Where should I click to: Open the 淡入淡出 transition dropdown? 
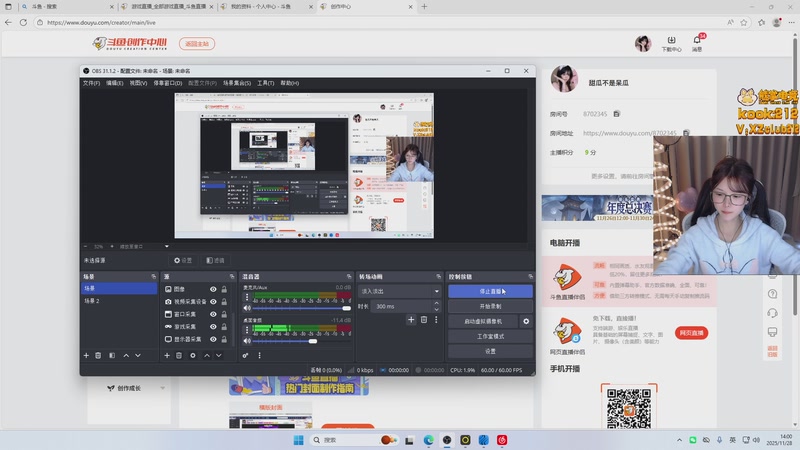[399, 291]
